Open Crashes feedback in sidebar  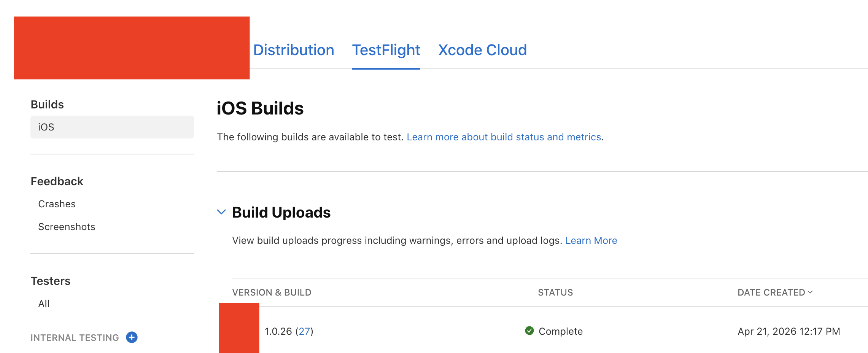point(57,204)
